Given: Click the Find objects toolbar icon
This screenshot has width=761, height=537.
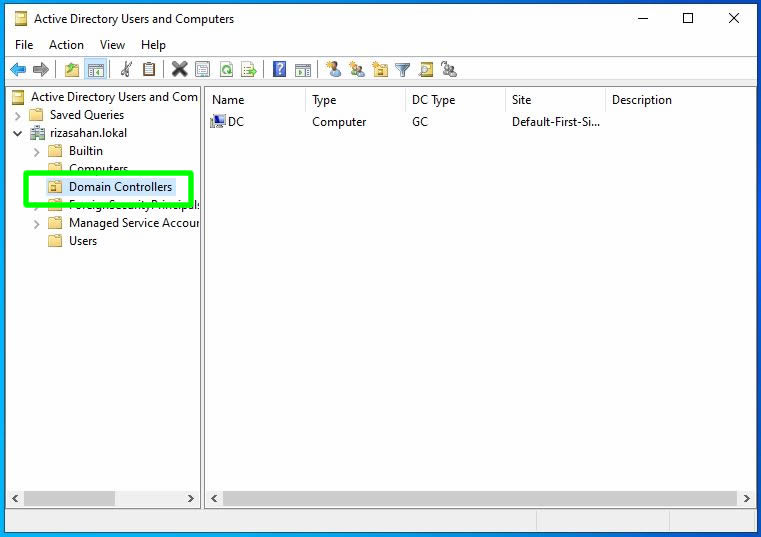Looking at the screenshot, I should click(x=426, y=69).
